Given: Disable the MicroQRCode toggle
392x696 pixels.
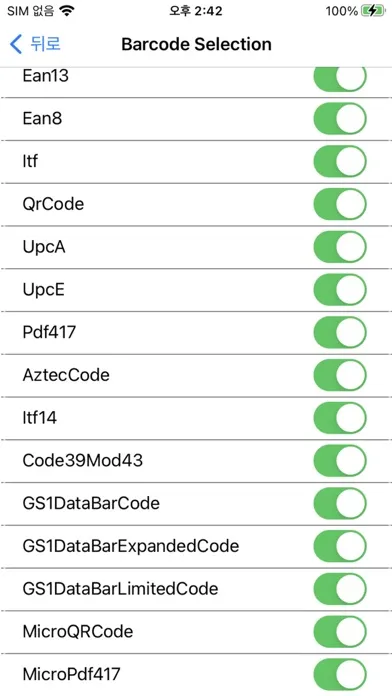Looking at the screenshot, I should [x=340, y=632].
